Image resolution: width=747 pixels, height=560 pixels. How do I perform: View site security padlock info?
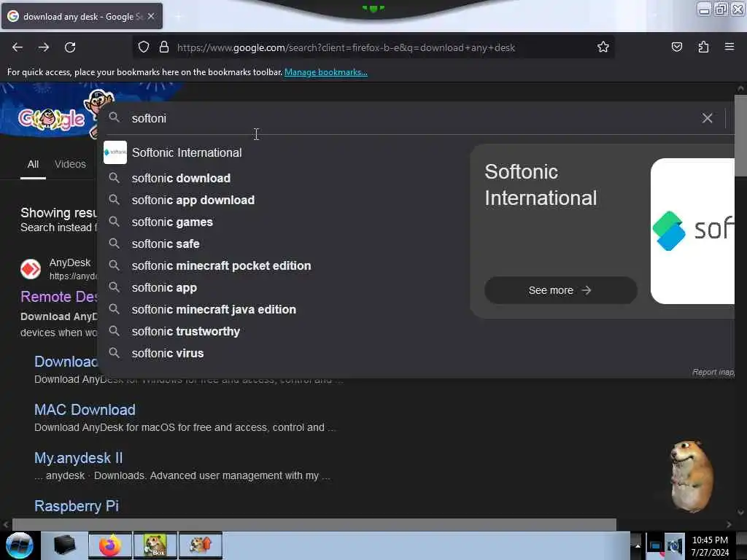click(164, 47)
